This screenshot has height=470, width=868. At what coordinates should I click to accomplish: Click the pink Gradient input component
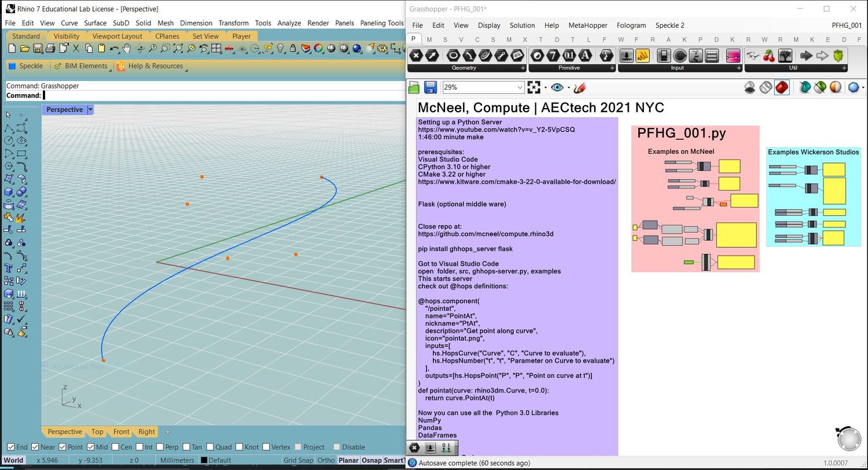click(x=733, y=55)
